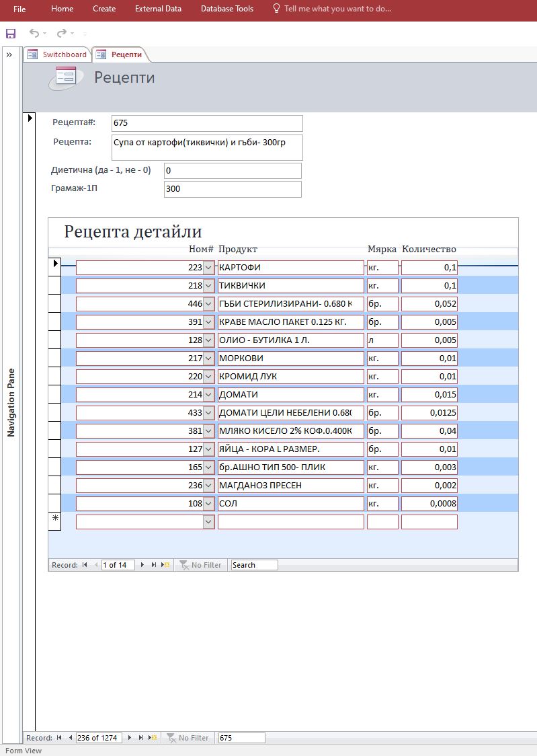Open the Ном# dropdown for item 446
This screenshot has width=537, height=756.
click(208, 304)
